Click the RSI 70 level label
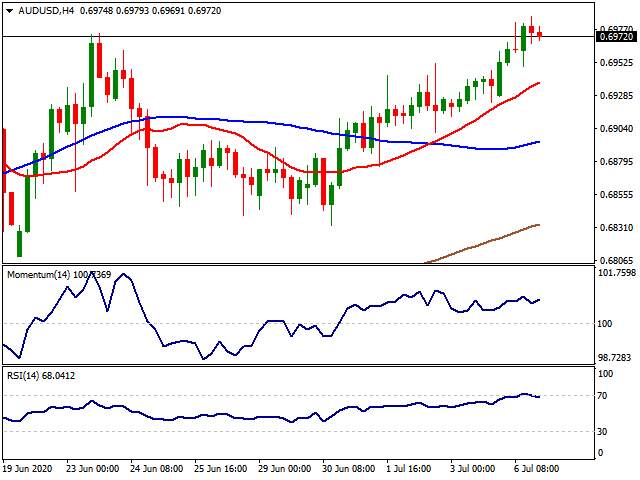640x480 pixels. tap(602, 396)
